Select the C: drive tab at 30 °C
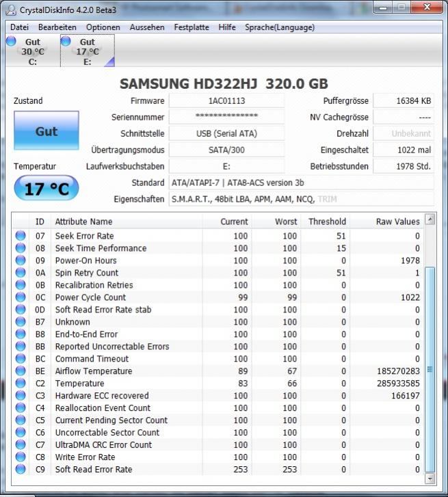Viewport: 448px width, 497px height. [x=33, y=51]
